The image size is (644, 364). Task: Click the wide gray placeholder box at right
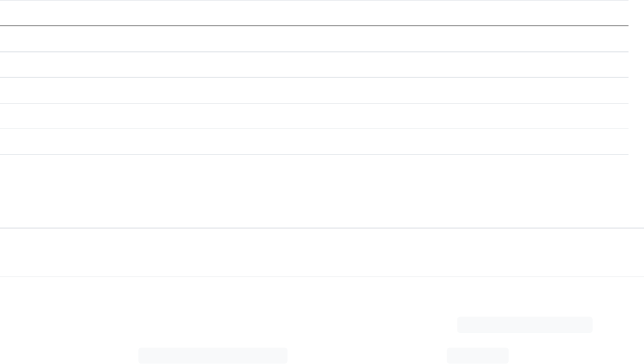tap(525, 324)
